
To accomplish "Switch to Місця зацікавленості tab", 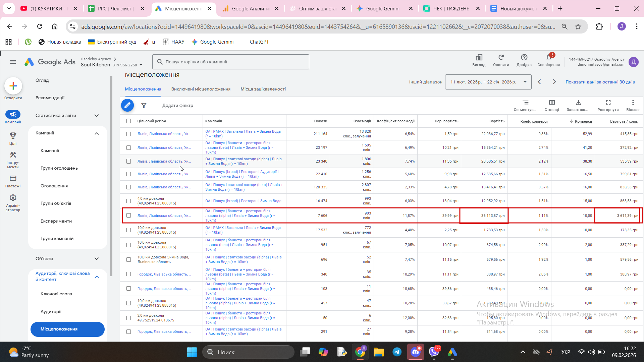I will pos(263,89).
